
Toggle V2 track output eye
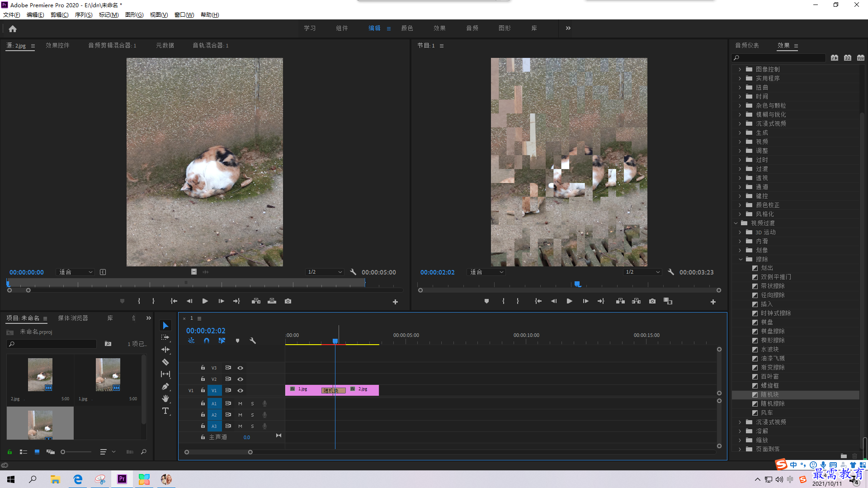coord(241,379)
